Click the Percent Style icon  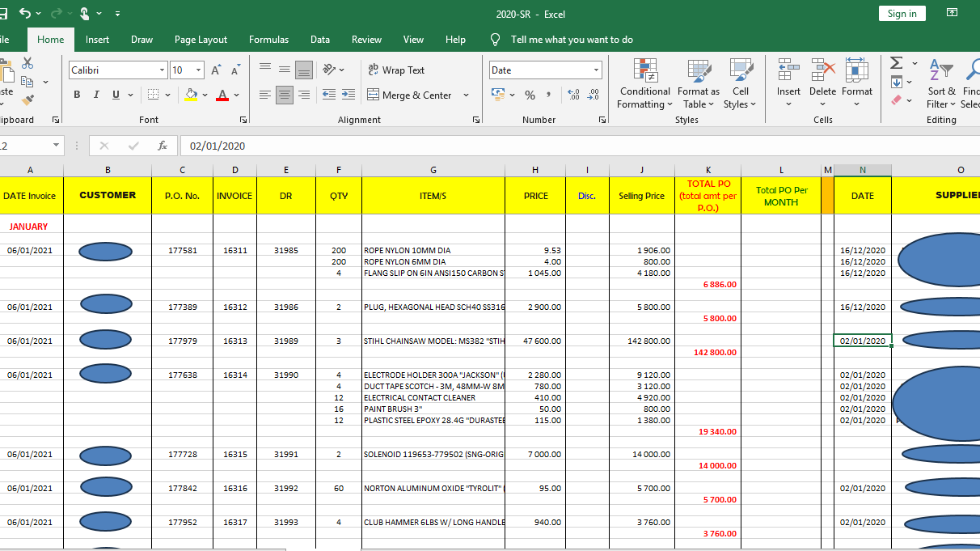[x=530, y=95]
